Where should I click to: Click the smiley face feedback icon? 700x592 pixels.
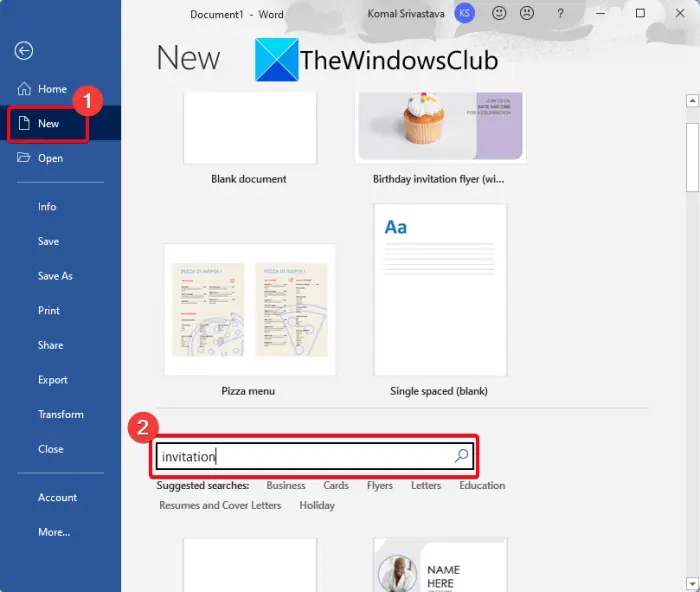[499, 13]
